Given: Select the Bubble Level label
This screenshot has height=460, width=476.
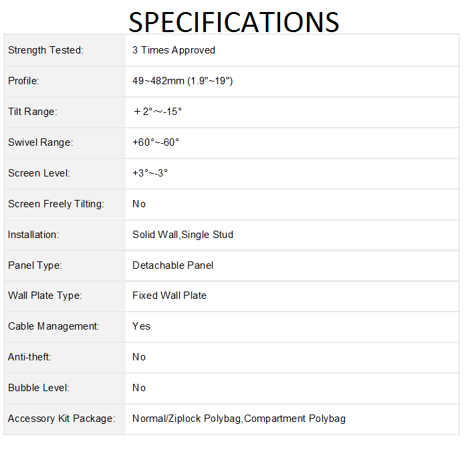Looking at the screenshot, I should click(39, 388).
